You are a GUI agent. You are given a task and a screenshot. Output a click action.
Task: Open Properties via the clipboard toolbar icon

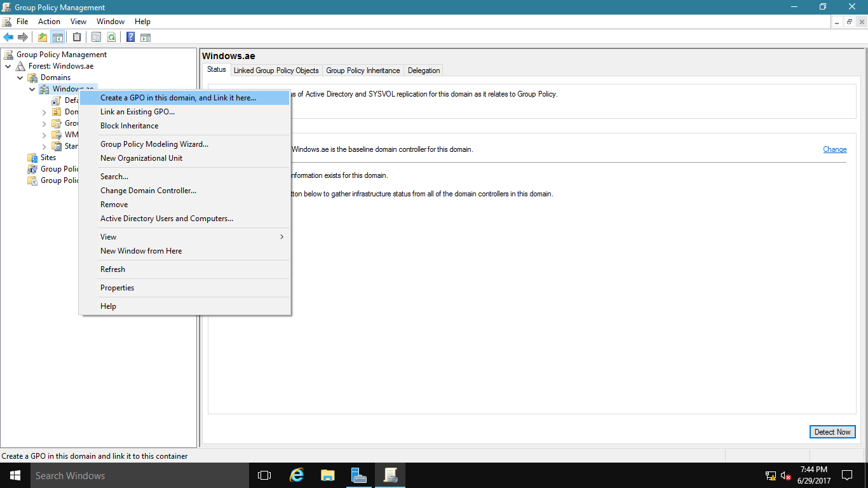pyautogui.click(x=77, y=36)
